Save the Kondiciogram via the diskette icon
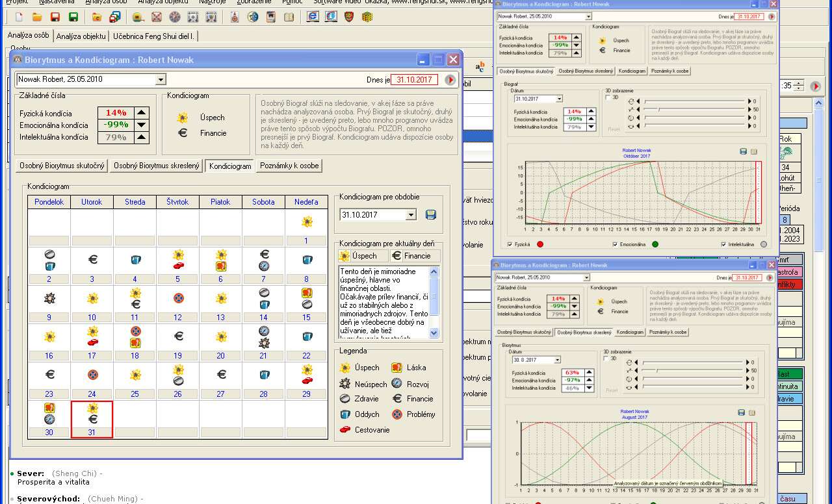The width and height of the screenshot is (832, 504). 431,215
